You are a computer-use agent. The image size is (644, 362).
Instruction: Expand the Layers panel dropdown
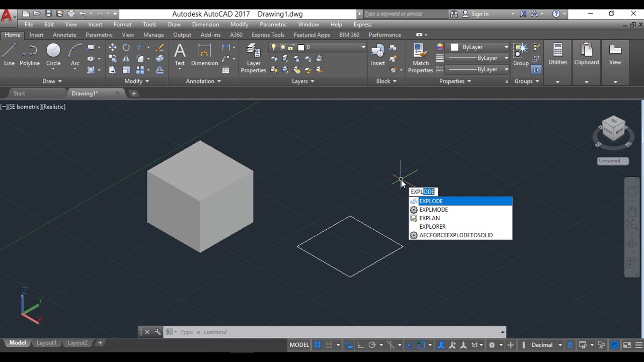tap(303, 81)
